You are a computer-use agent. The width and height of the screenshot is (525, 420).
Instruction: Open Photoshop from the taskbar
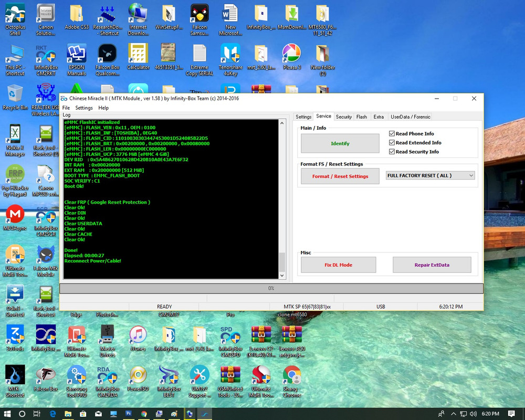(x=129, y=414)
